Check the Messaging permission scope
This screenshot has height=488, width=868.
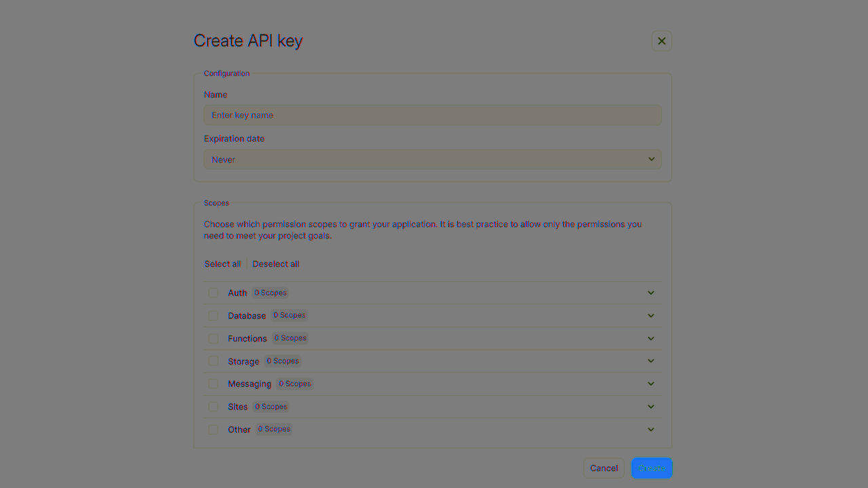214,384
